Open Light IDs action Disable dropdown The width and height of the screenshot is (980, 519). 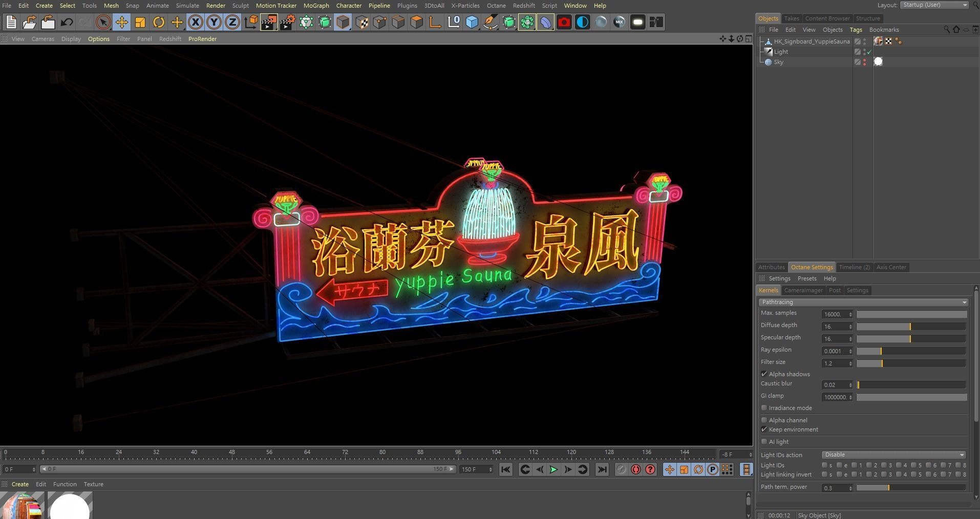[893, 455]
